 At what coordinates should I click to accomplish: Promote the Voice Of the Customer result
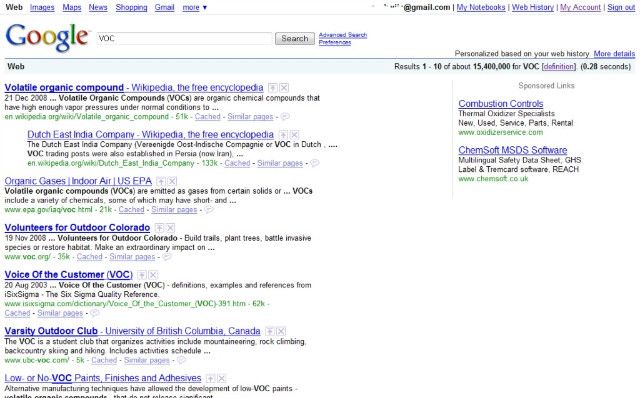tap(142, 275)
